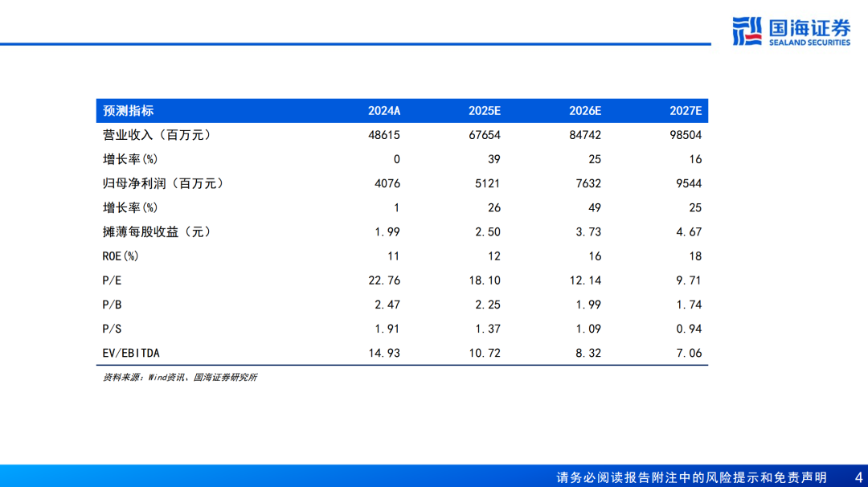Click the 营业收入（百万元） row label
This screenshot has width=868, height=487.
pos(158,135)
